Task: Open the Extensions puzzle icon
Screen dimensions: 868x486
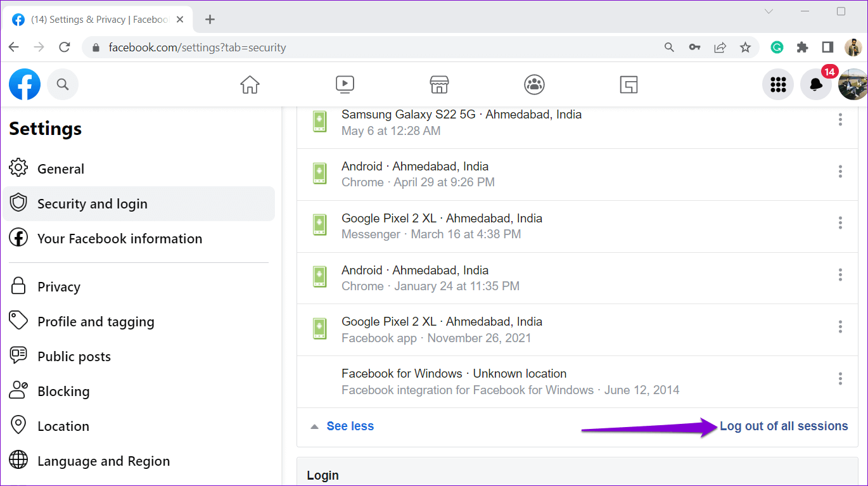Action: coord(802,47)
